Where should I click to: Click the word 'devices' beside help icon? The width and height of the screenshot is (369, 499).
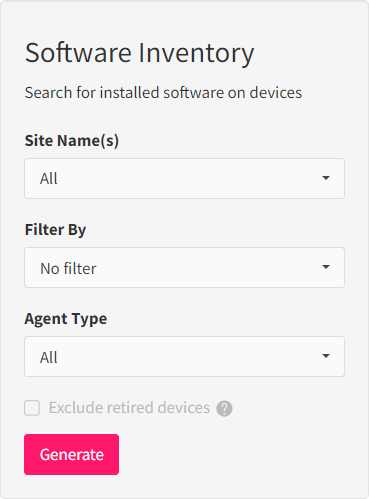(184, 408)
